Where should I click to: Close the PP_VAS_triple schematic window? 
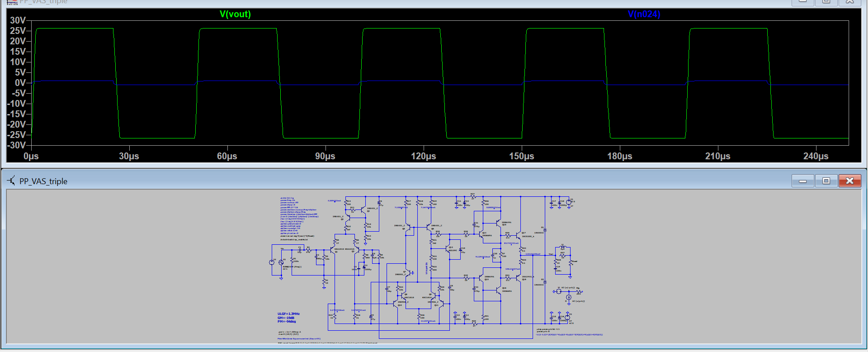[x=849, y=181]
